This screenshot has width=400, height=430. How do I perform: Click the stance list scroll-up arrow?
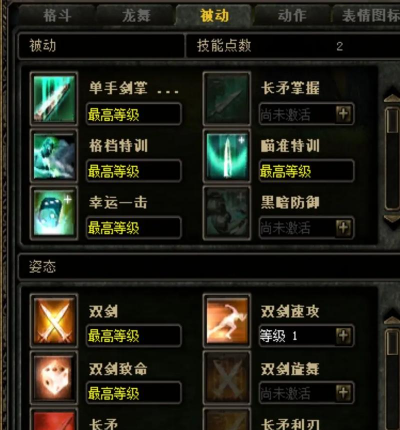[392, 321]
